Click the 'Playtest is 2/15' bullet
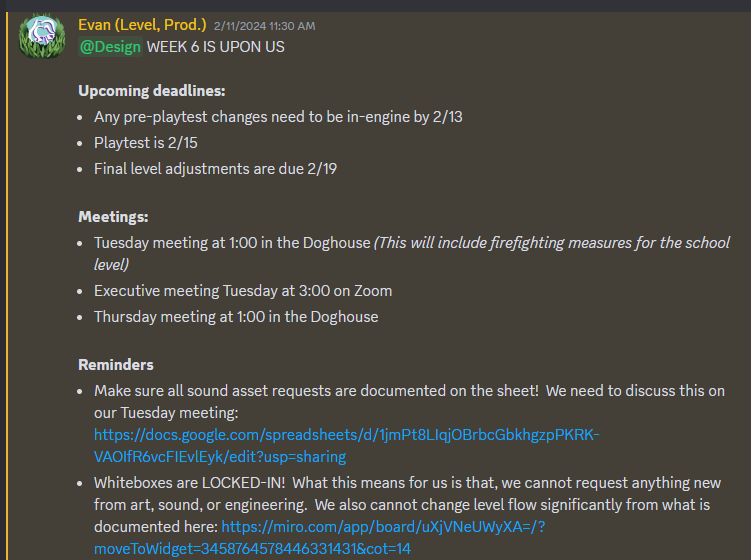The image size is (751, 560). pyautogui.click(x=146, y=143)
